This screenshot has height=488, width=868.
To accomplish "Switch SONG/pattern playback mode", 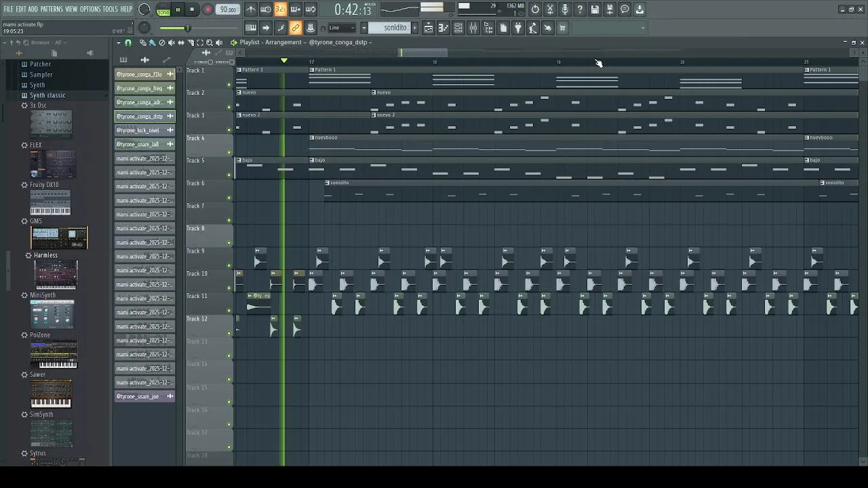I will (163, 10).
